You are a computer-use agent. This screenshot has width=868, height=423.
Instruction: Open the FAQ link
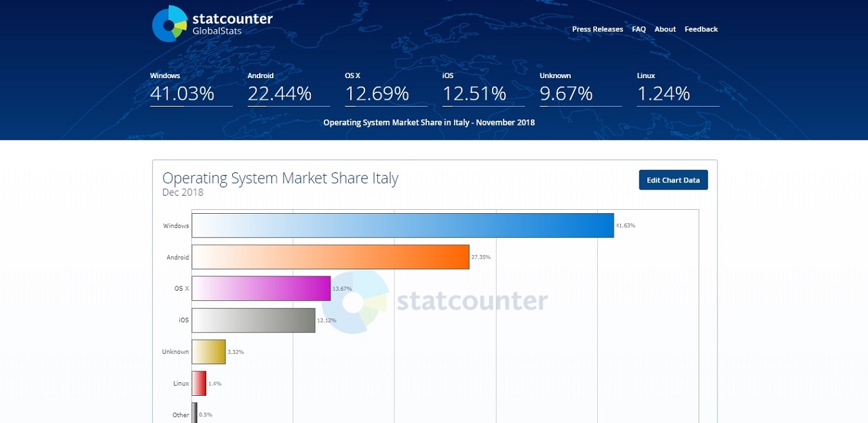[639, 29]
